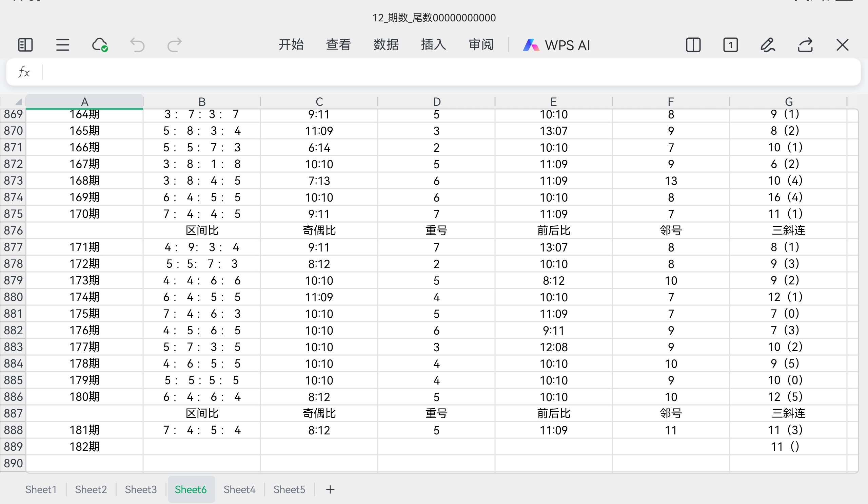The height and width of the screenshot is (504, 868).
Task: Switch to Sheet1
Action: click(x=41, y=489)
